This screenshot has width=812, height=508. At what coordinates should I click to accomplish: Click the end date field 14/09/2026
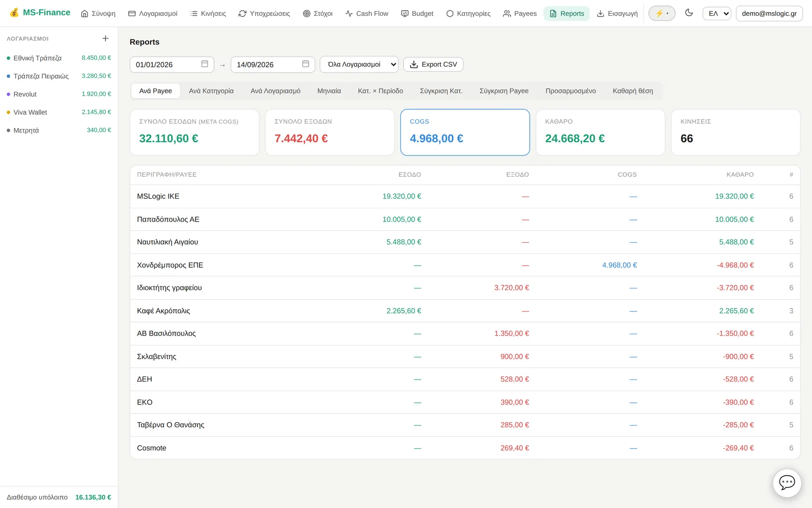coord(273,65)
